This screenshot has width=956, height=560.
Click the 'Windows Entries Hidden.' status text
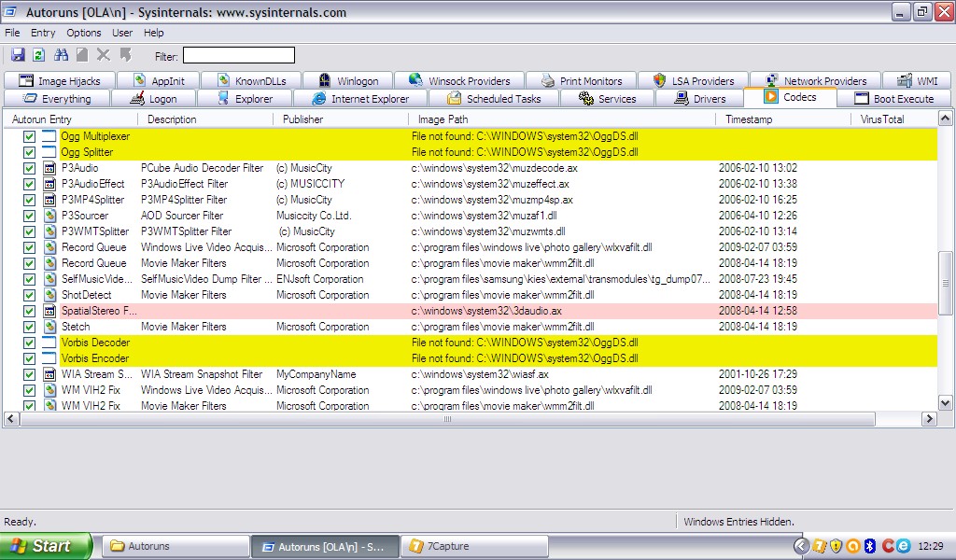click(x=738, y=522)
